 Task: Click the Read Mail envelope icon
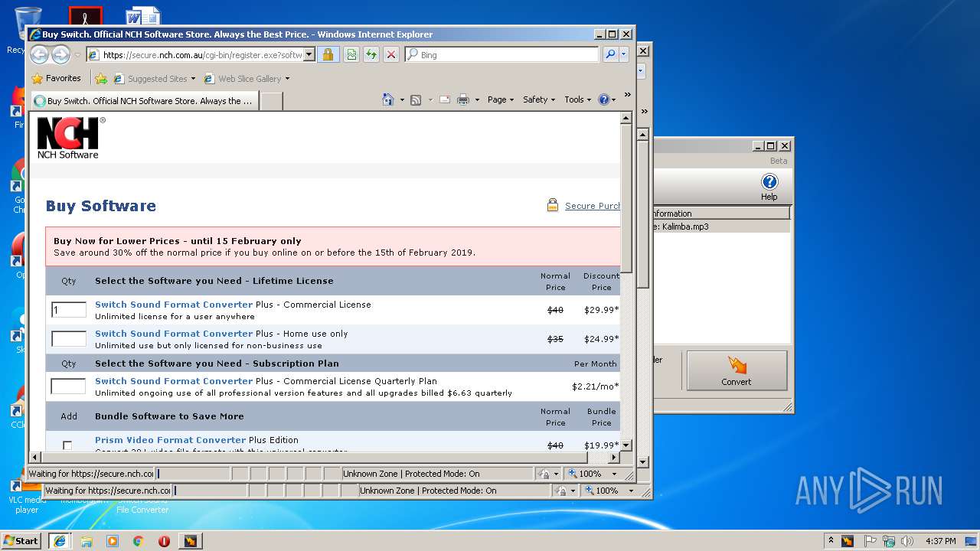click(444, 99)
